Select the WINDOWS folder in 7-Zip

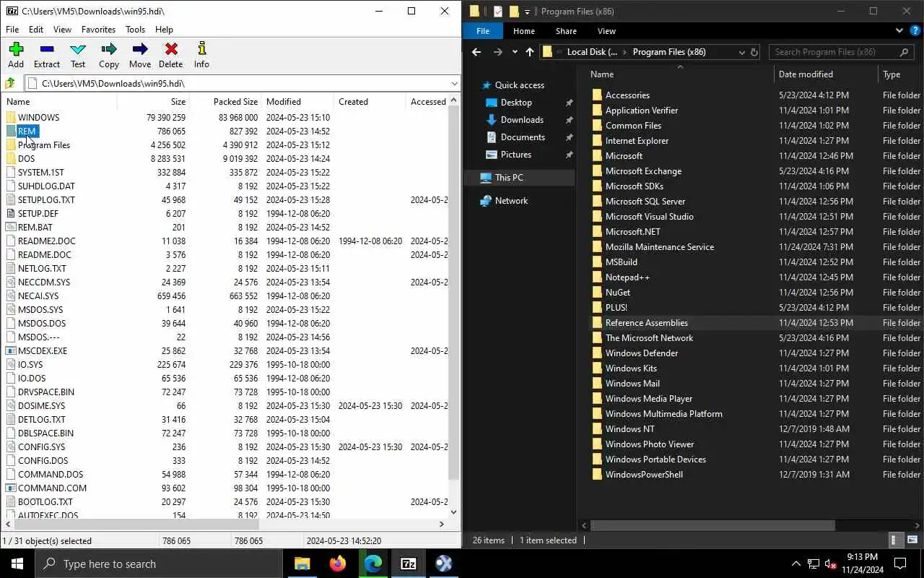point(38,117)
